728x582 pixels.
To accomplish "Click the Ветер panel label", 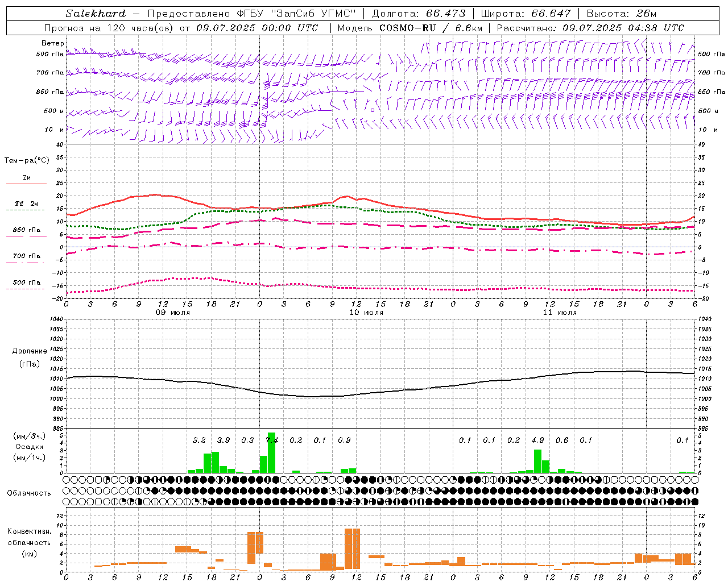I will tap(53, 43).
